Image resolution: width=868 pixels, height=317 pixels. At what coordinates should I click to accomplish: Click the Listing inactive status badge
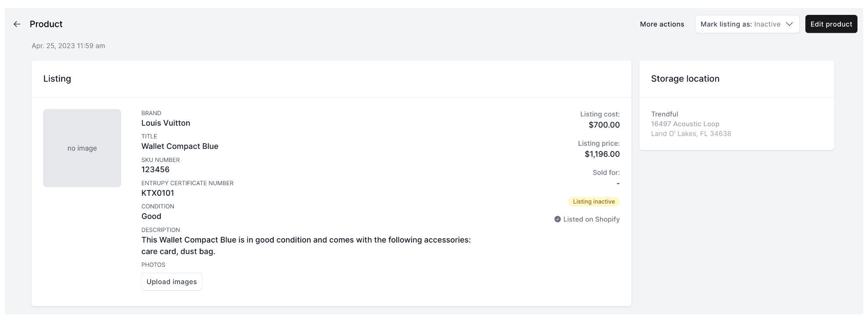pyautogui.click(x=594, y=202)
